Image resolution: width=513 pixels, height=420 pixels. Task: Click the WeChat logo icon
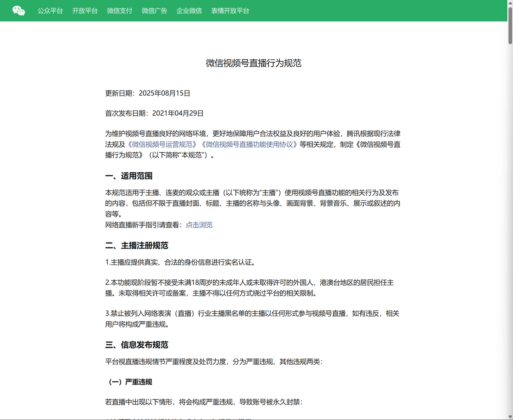(18, 11)
